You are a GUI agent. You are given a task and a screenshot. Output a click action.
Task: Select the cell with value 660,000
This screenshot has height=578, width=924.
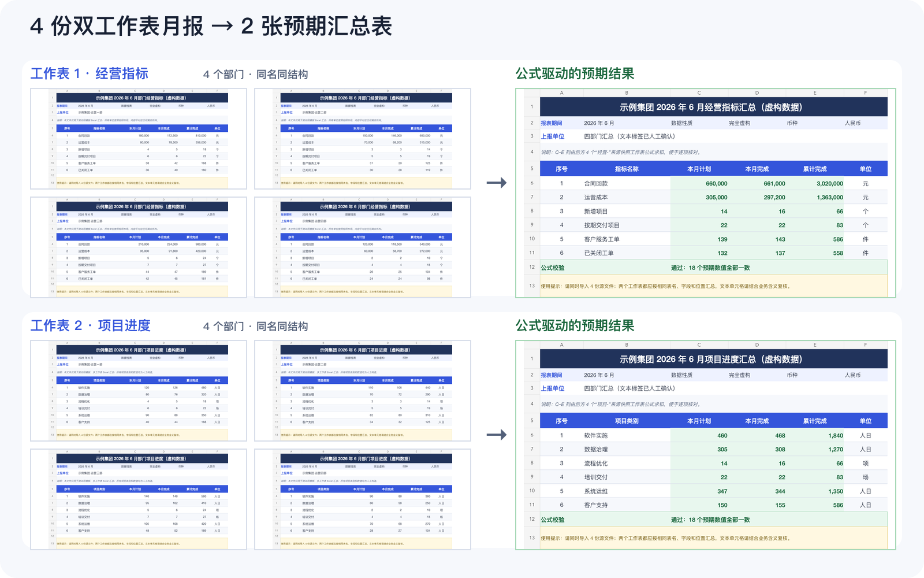(699, 183)
